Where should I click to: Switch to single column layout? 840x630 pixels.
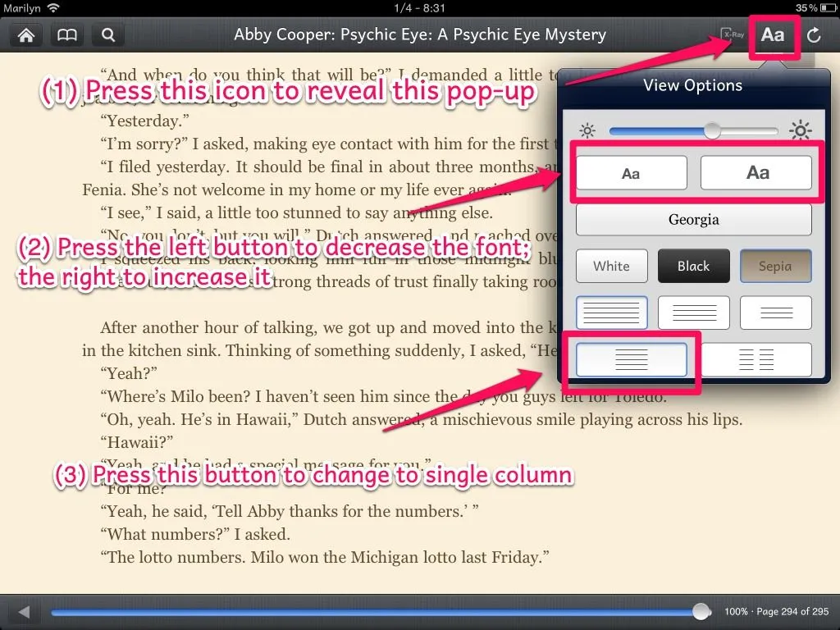point(631,359)
